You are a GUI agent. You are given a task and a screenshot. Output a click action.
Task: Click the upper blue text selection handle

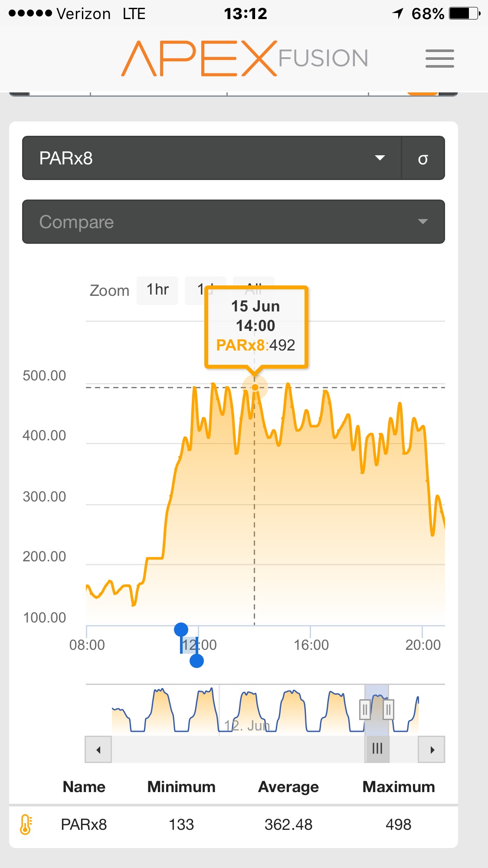(181, 629)
